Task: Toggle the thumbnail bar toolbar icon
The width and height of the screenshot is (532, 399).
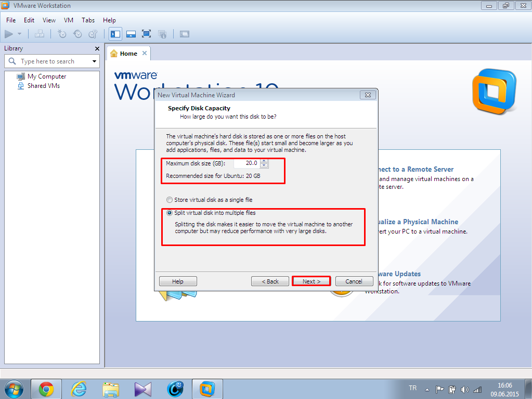Action: [131, 34]
